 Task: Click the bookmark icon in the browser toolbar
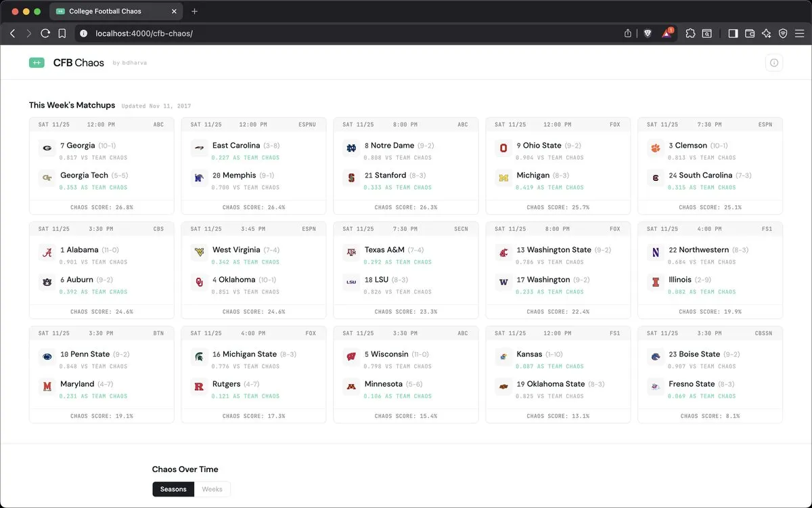pos(62,33)
